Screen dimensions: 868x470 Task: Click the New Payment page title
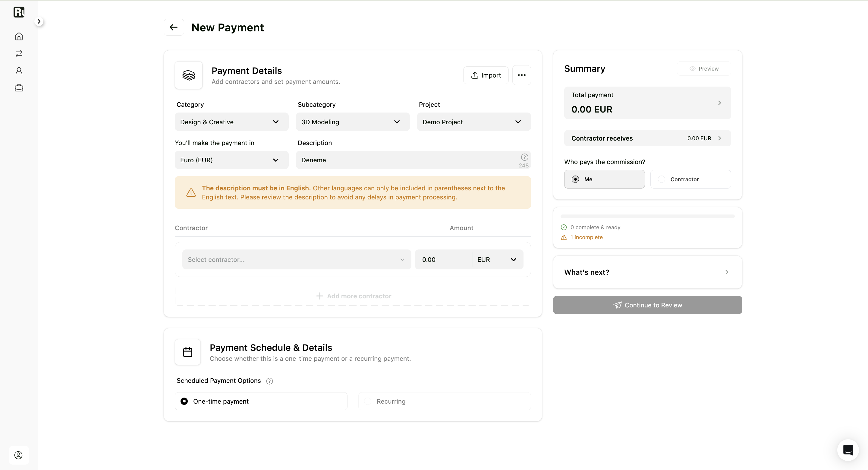click(228, 27)
